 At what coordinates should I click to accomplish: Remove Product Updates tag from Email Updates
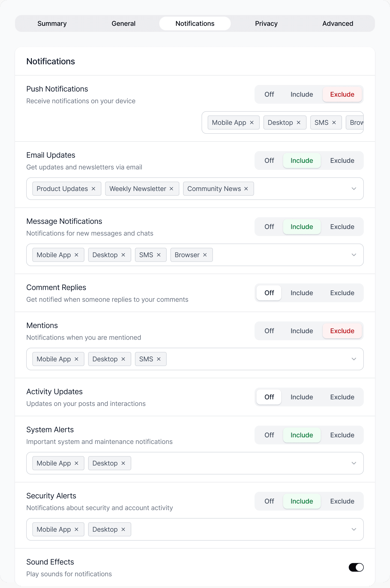(x=94, y=189)
